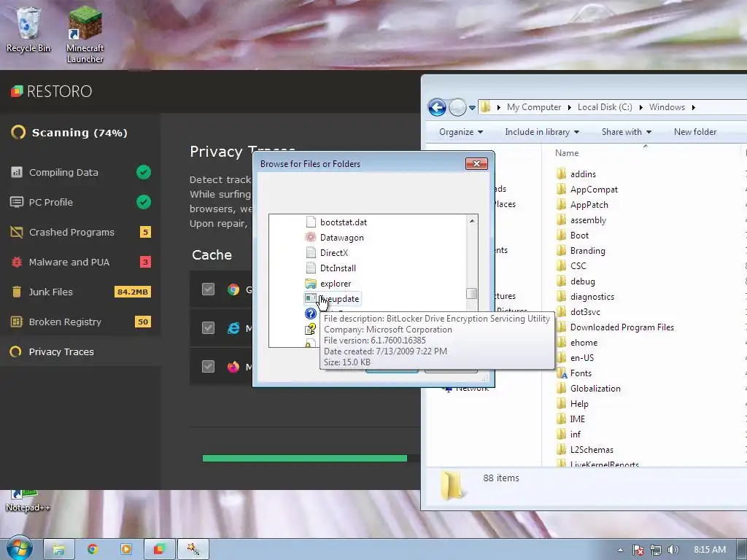The height and width of the screenshot is (560, 747).
Task: Click the blue help icon file in dialog
Action: tap(311, 314)
